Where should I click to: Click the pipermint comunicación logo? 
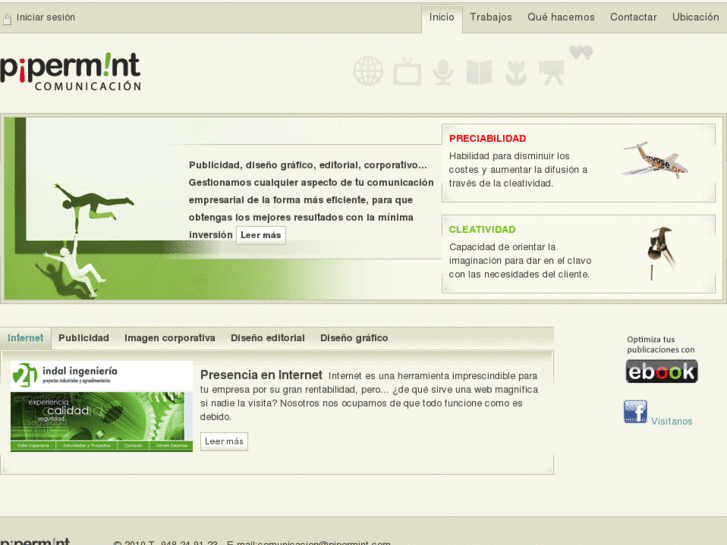[x=71, y=71]
